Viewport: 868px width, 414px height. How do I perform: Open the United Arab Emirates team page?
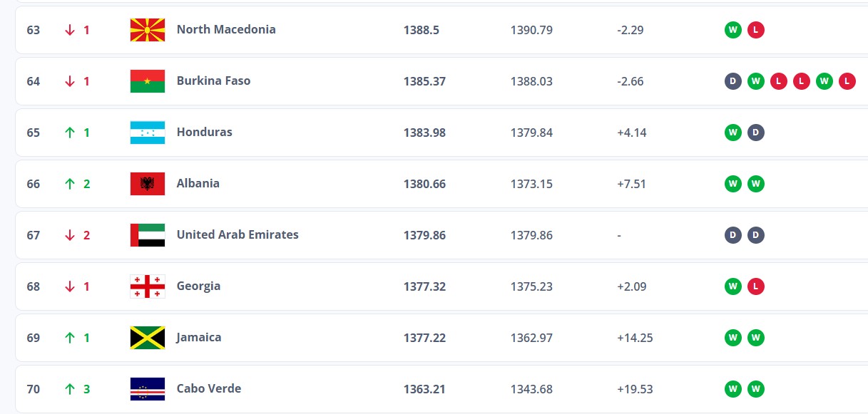(x=238, y=234)
